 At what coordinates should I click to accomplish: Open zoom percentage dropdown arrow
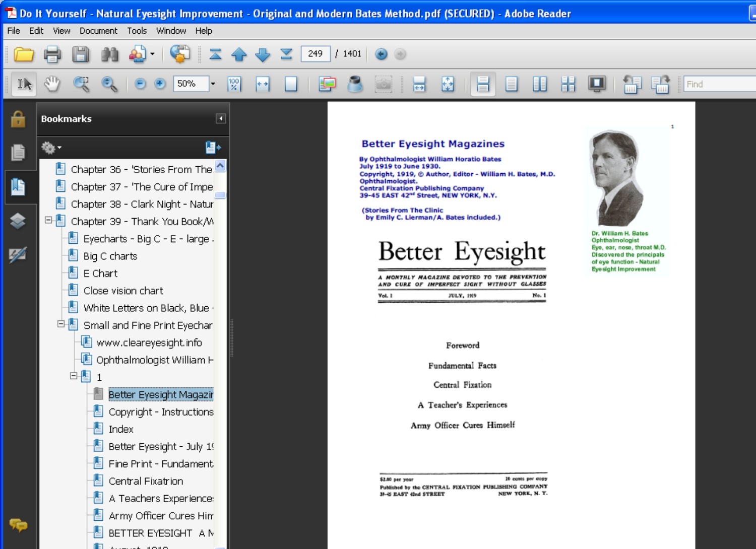pyautogui.click(x=213, y=84)
